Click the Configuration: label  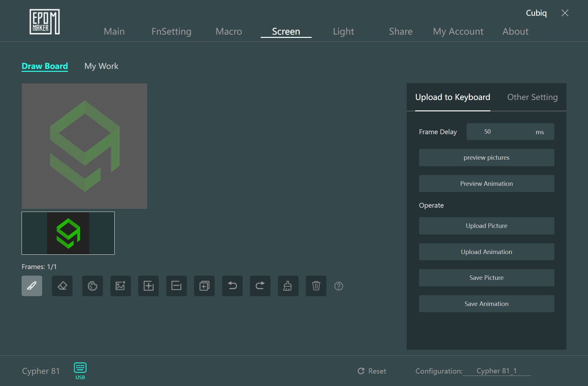[x=439, y=371]
